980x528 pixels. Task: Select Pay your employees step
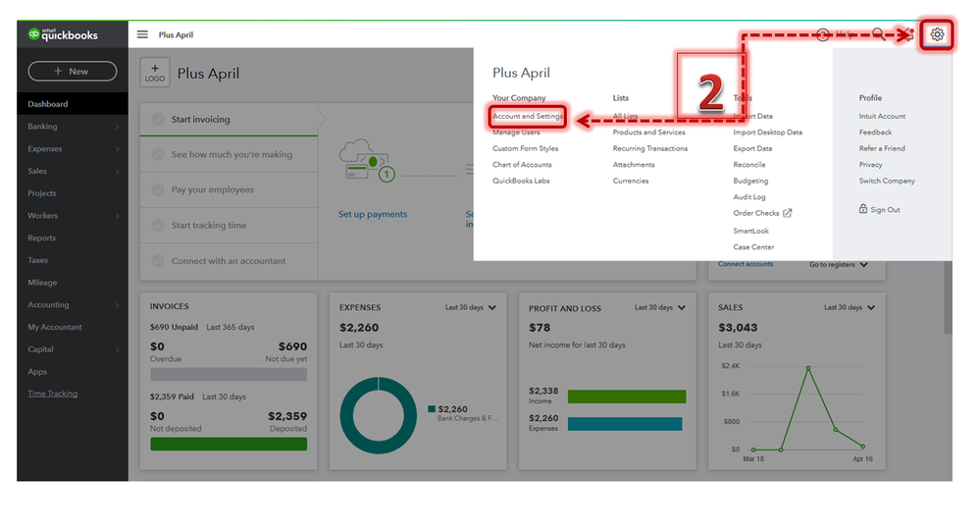[x=229, y=189]
